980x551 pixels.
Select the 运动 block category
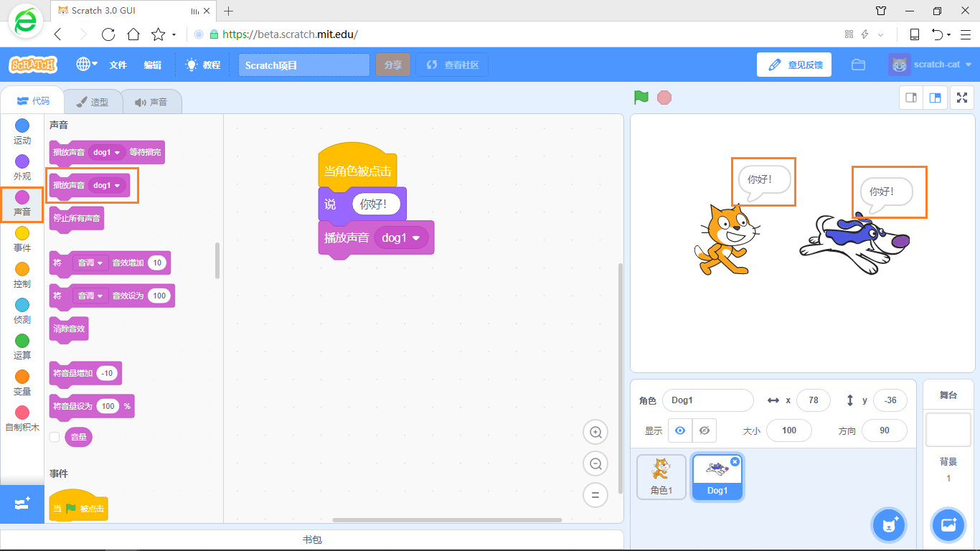22,132
